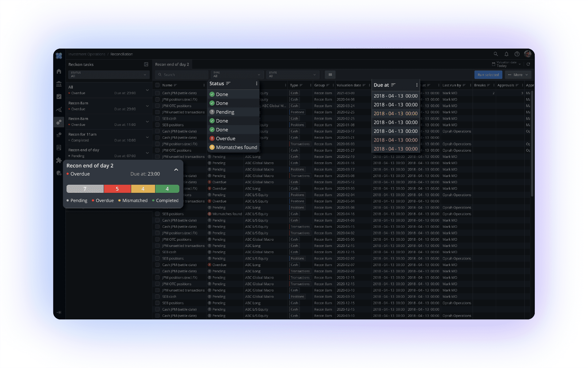
Task: Open the notifications bell
Action: (506, 54)
